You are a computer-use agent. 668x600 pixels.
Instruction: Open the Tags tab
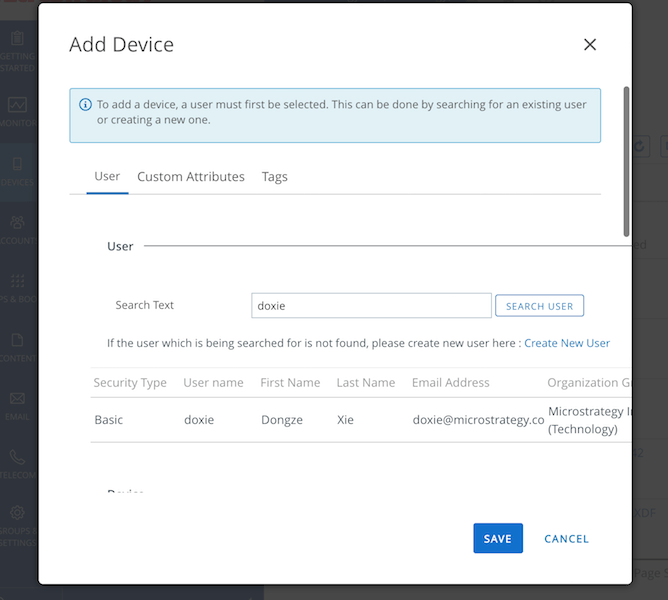[x=274, y=177]
